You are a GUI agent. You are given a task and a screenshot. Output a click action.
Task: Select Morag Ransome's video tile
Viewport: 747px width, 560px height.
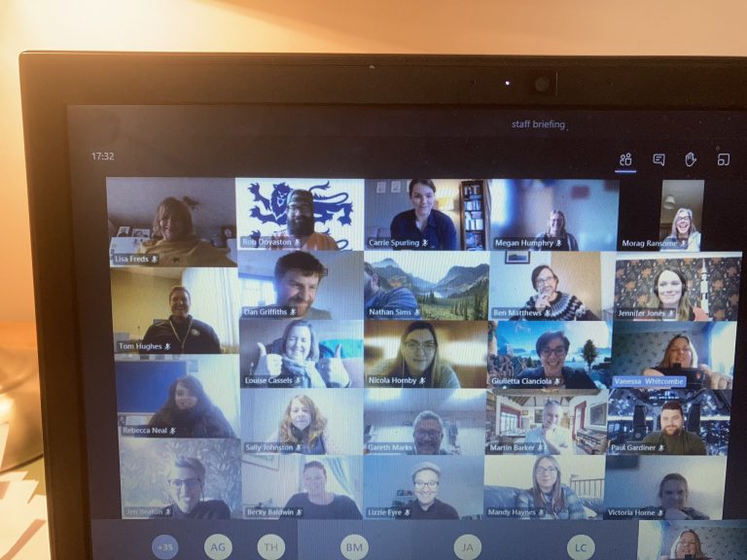coord(682,216)
